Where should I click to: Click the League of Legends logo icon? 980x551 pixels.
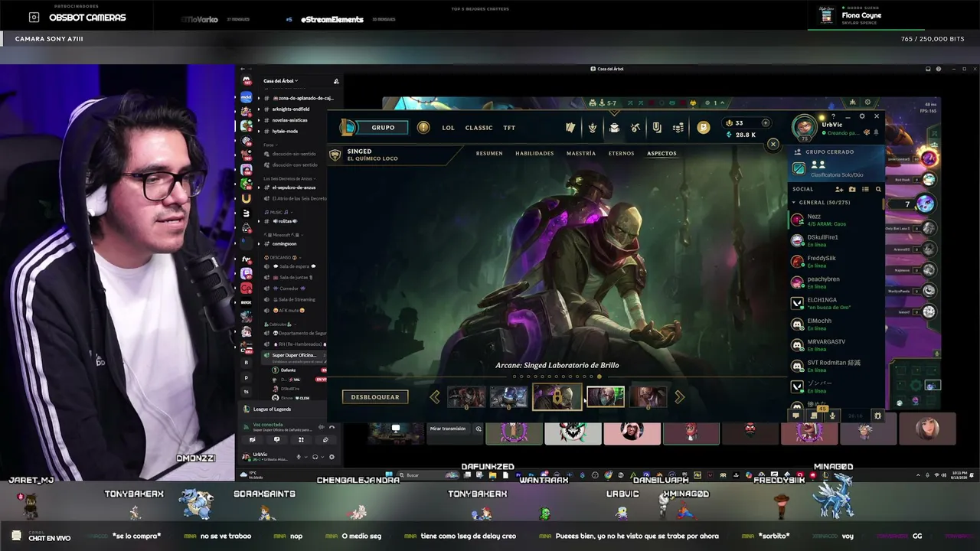(348, 128)
